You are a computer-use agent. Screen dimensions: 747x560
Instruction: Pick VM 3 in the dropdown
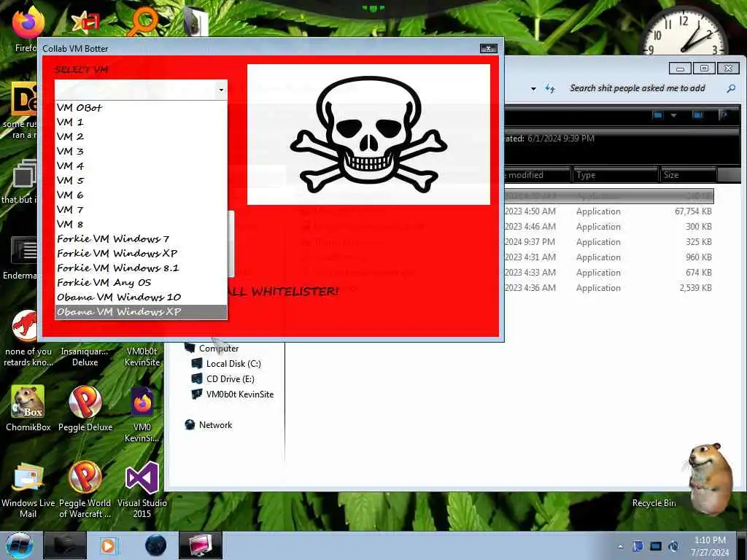pyautogui.click(x=141, y=152)
